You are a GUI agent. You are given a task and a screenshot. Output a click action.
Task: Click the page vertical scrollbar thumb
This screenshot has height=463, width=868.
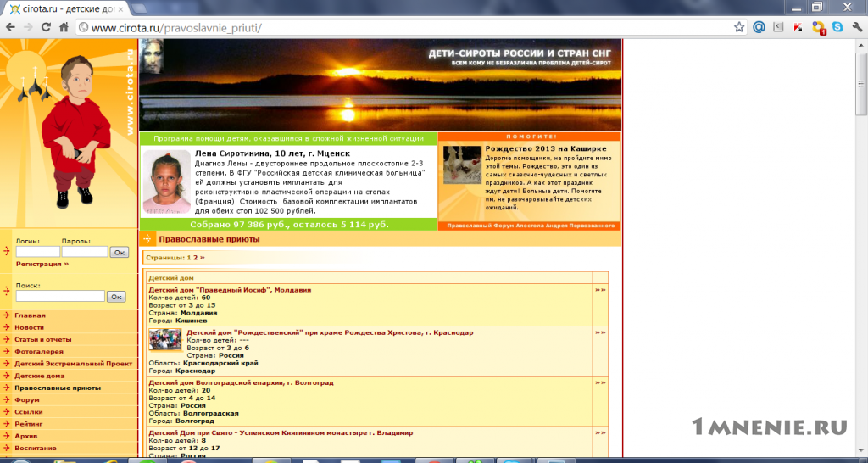(x=861, y=84)
